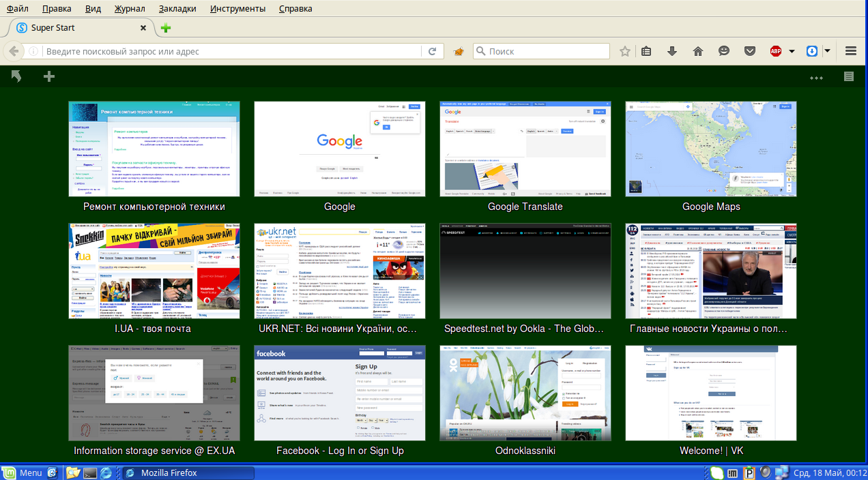The height and width of the screenshot is (480, 868).
Task: Open the Downloads arrow icon
Action: pyautogui.click(x=671, y=51)
